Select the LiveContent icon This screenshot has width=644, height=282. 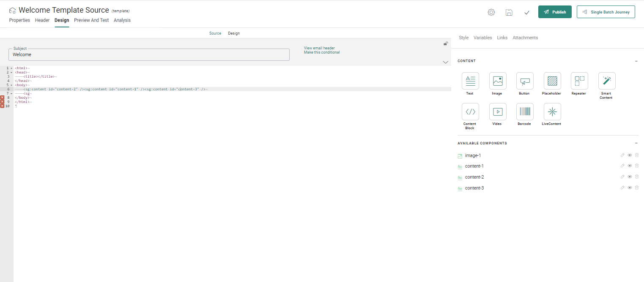(x=552, y=111)
